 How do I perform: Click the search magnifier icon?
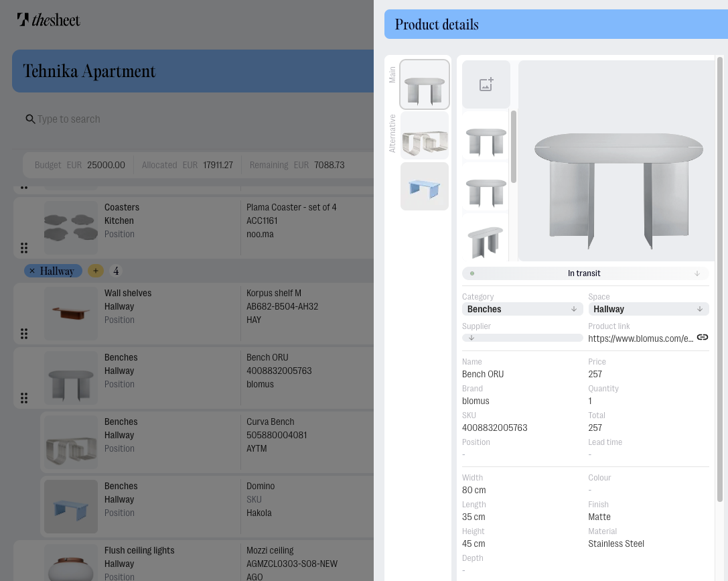pos(30,119)
